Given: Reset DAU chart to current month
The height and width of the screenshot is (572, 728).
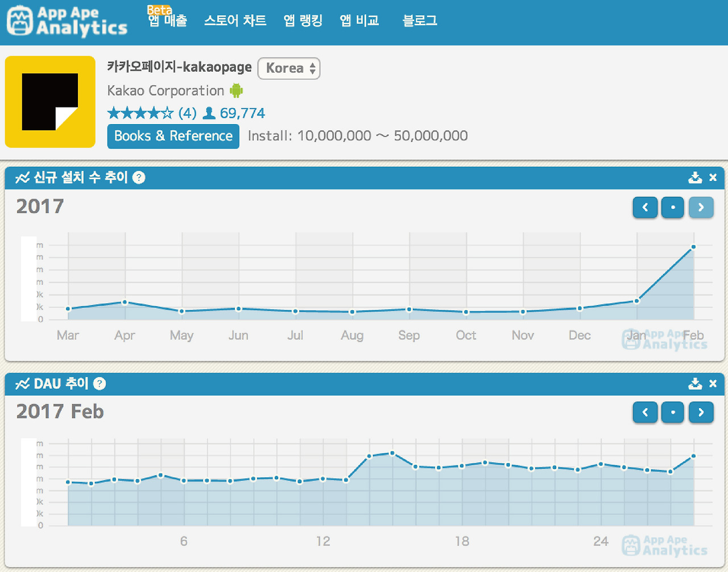Looking at the screenshot, I should (x=673, y=412).
